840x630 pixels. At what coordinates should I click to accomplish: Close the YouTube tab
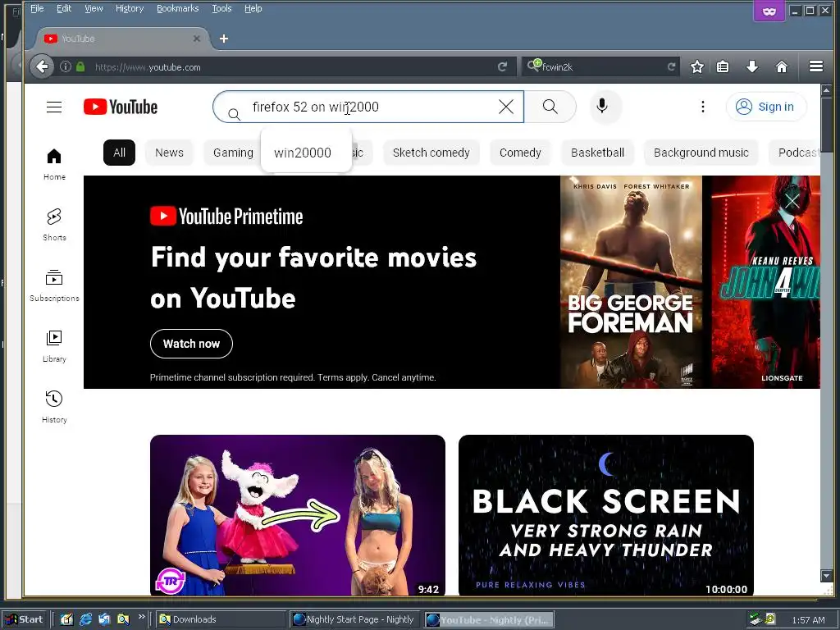197,39
